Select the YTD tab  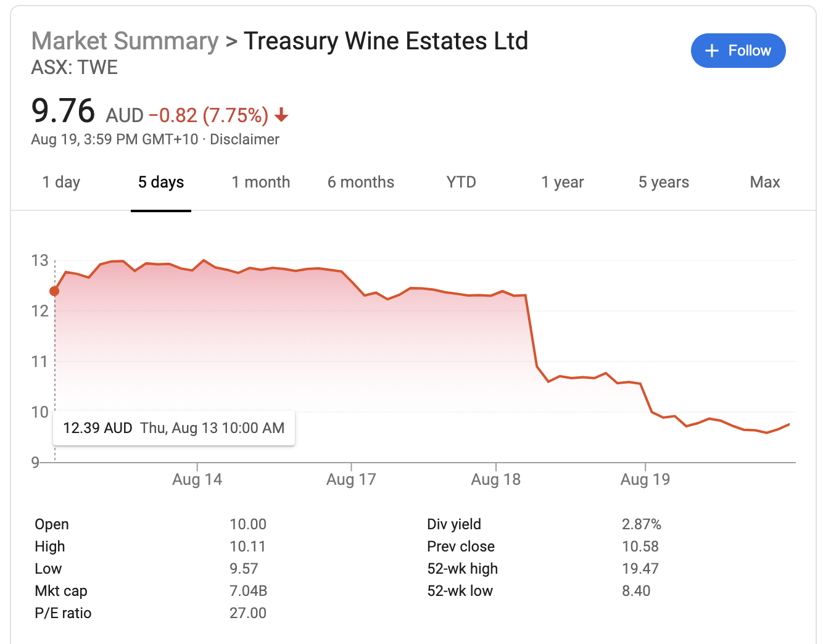(461, 183)
